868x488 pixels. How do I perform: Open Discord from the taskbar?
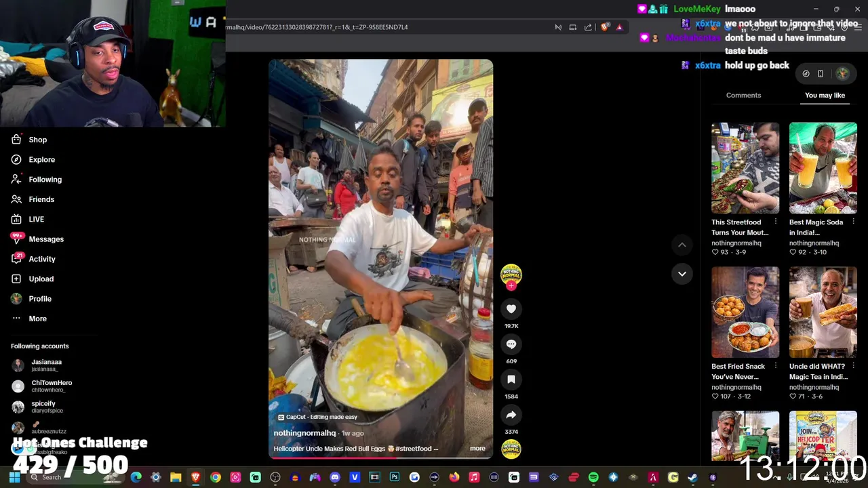coord(335,477)
